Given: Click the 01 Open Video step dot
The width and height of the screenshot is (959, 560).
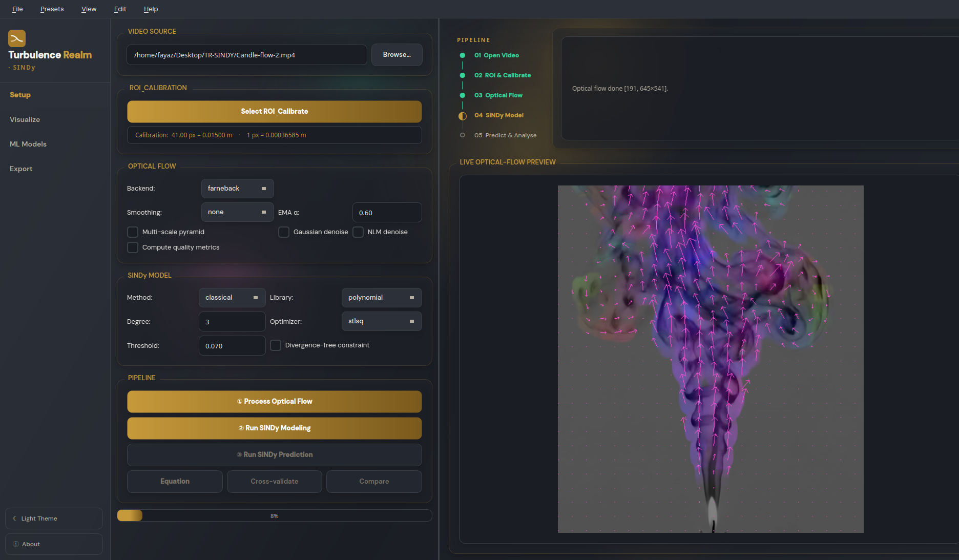Looking at the screenshot, I should click(463, 55).
